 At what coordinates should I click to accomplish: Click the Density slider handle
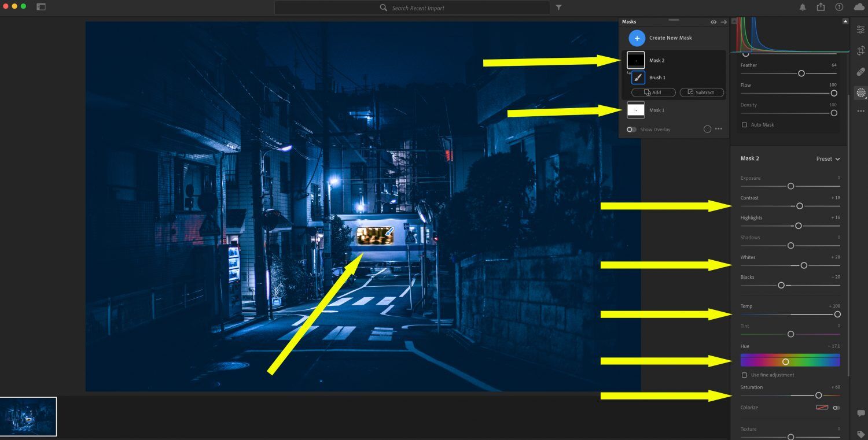(834, 113)
